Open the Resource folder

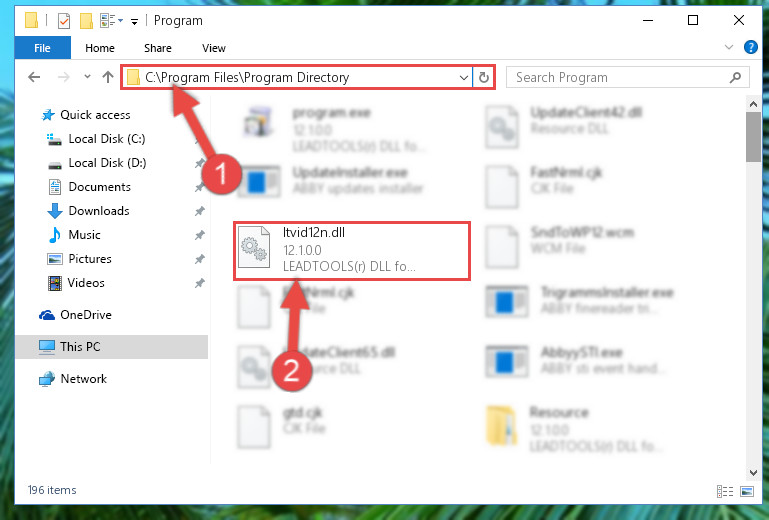tap(574, 429)
